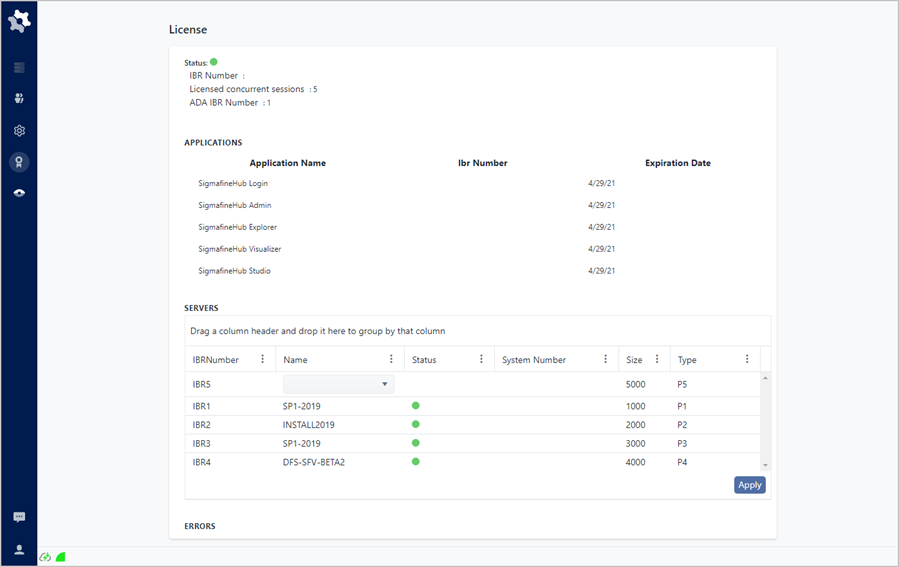
Task: Open the chat feedback icon in sidebar
Action: [x=19, y=517]
